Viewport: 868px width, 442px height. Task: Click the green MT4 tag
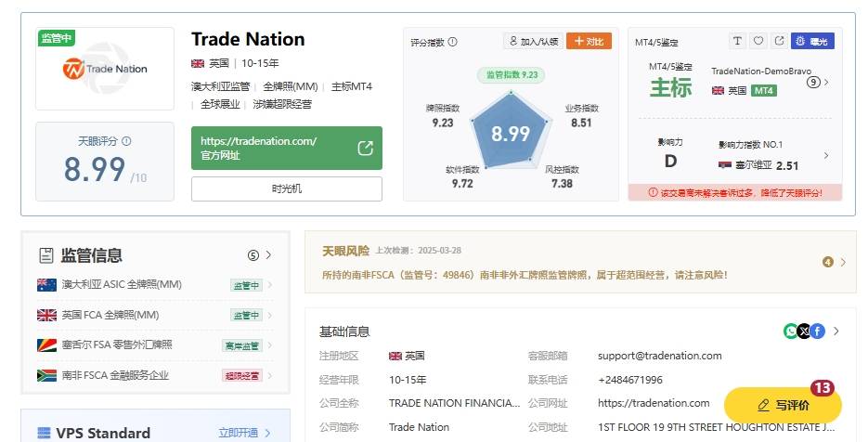[763, 90]
